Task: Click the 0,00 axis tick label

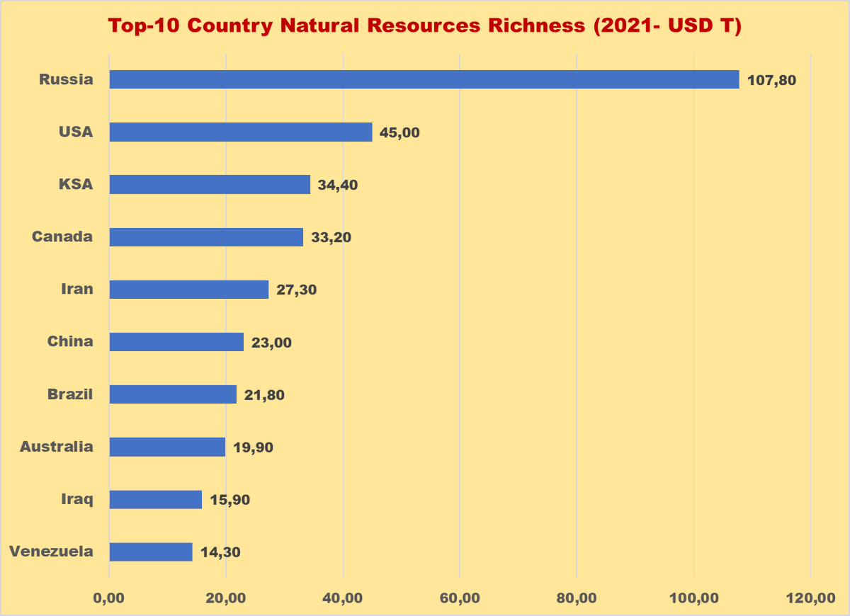Action: point(109,598)
